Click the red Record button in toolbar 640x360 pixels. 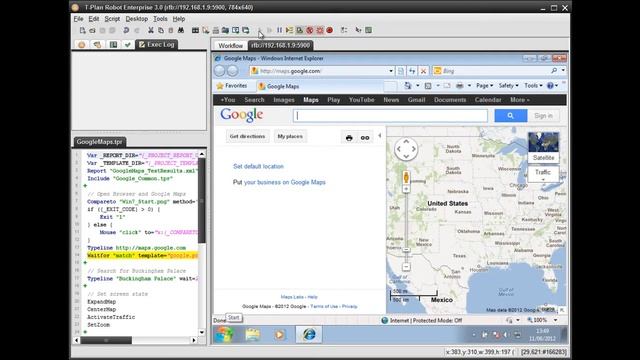[x=330, y=30]
